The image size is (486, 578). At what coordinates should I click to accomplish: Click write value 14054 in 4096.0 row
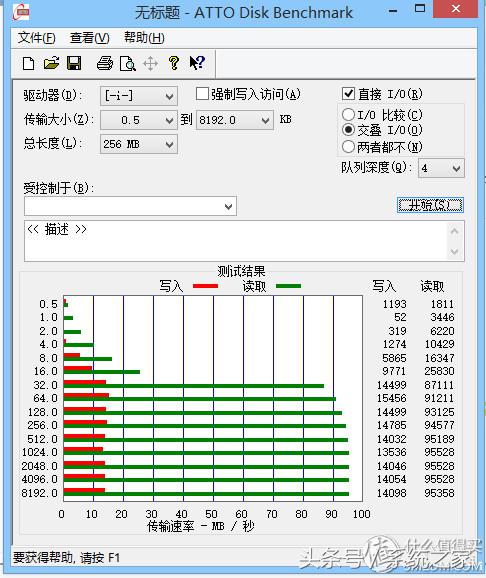point(391,479)
